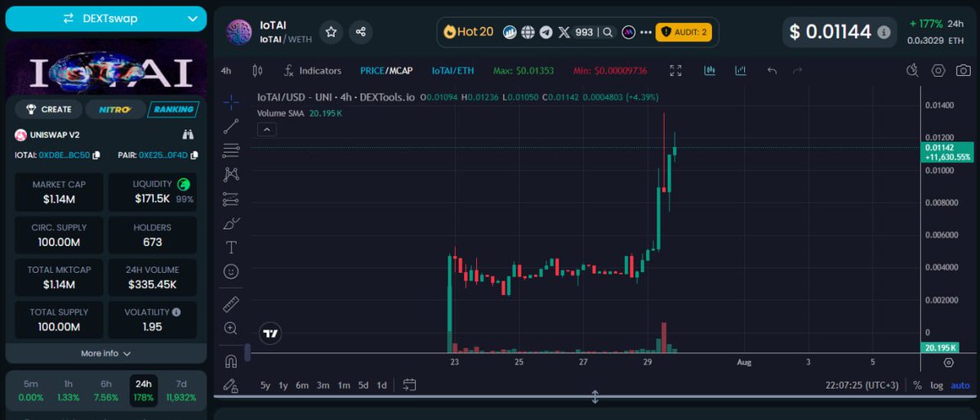This screenshot has height=420, width=980.
Task: Set chart range to 1m
Action: coord(344,385)
